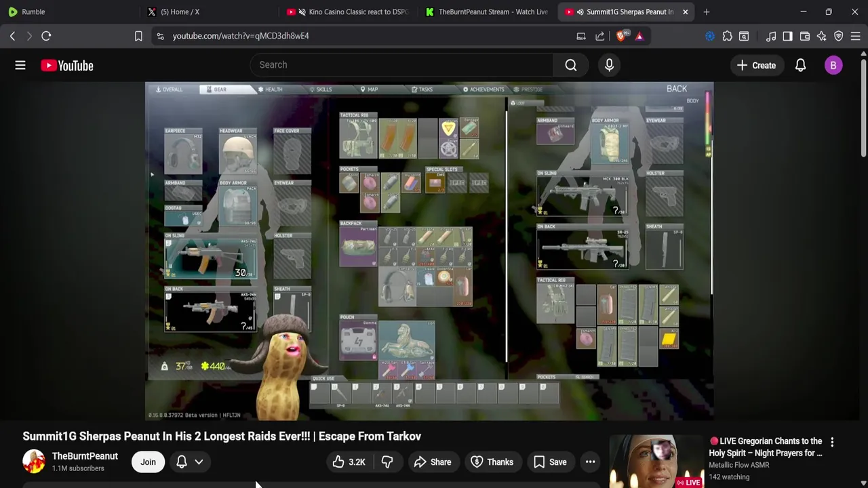Click the YouTube search magnifier button

(x=571, y=65)
